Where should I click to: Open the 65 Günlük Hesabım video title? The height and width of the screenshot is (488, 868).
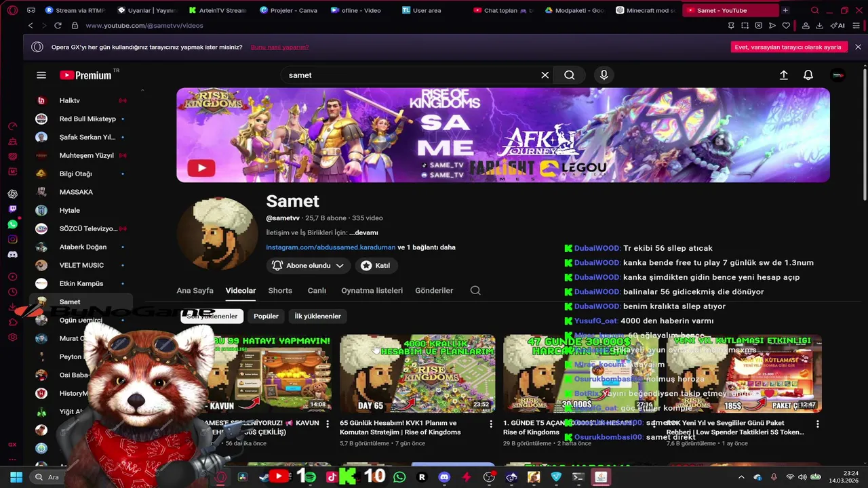(x=400, y=427)
